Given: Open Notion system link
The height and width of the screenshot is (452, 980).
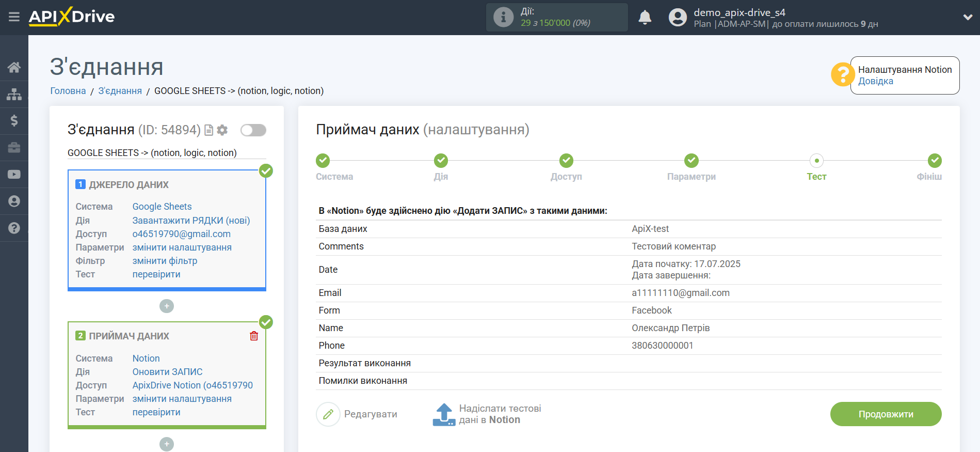Looking at the screenshot, I should point(146,359).
